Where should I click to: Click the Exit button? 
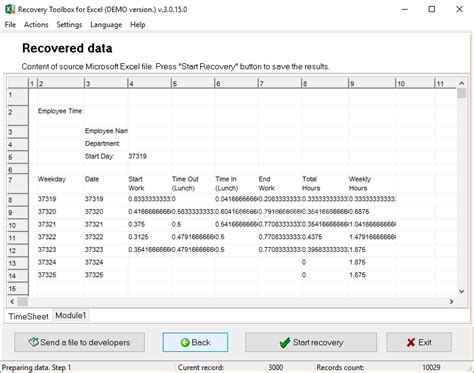(419, 342)
